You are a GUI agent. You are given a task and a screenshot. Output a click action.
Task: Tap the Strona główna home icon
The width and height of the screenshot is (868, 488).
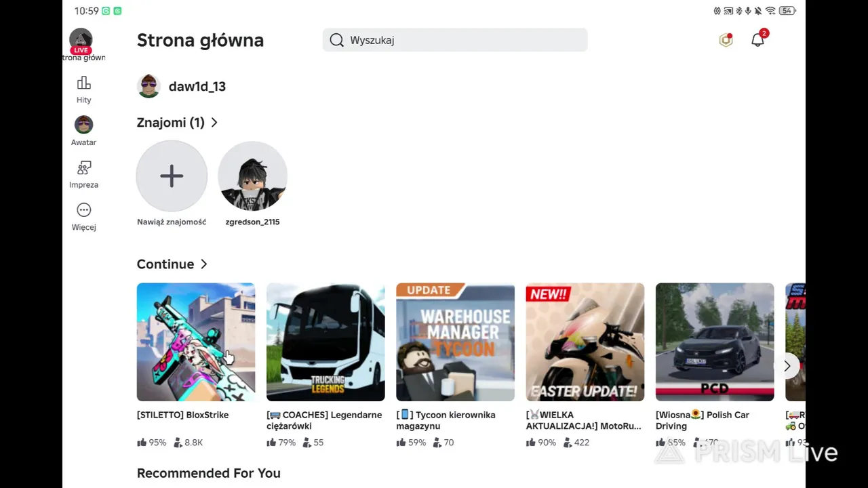pos(81,41)
